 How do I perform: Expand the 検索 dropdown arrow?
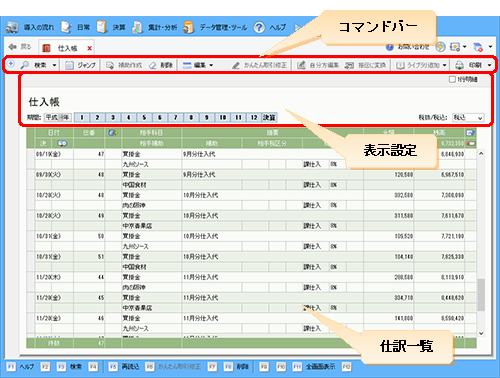[54, 65]
